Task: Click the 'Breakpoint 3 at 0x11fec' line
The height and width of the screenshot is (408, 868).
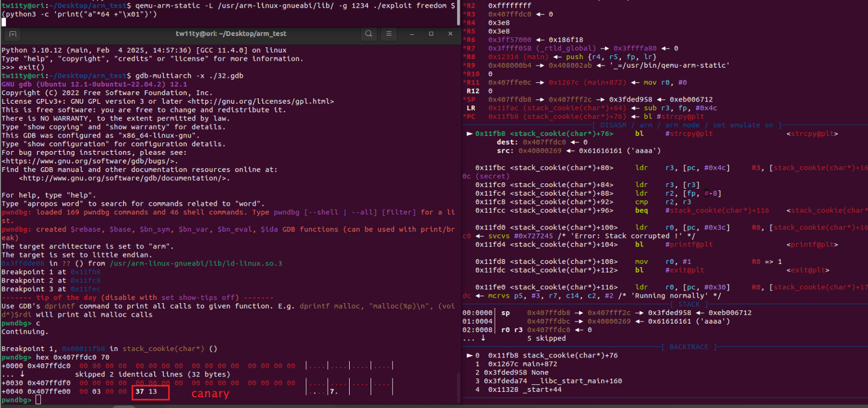Action: [51, 289]
